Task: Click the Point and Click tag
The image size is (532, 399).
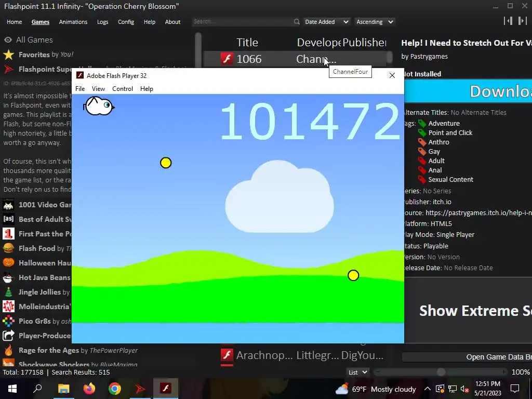Action: 450,132
